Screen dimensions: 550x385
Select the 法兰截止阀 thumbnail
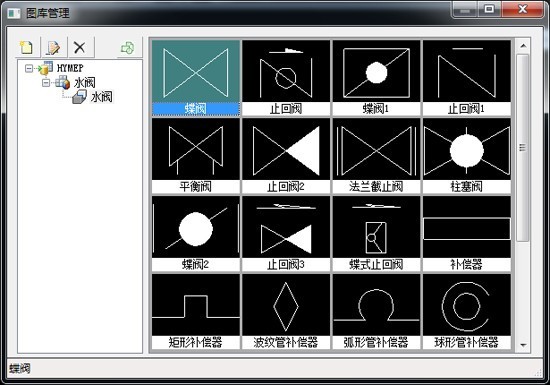[376, 156]
